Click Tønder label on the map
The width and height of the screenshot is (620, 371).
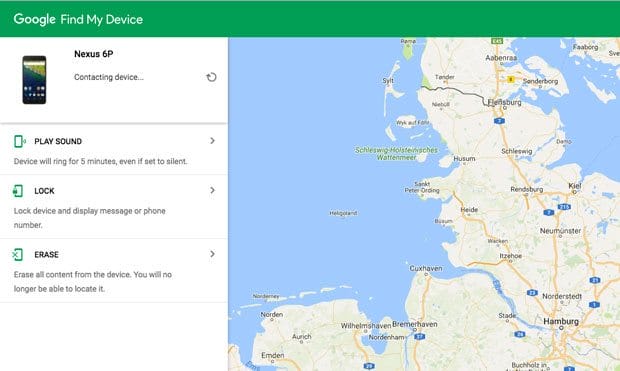pos(445,77)
